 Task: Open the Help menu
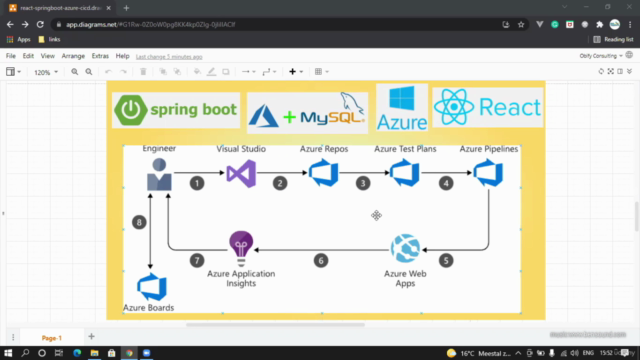(x=122, y=56)
